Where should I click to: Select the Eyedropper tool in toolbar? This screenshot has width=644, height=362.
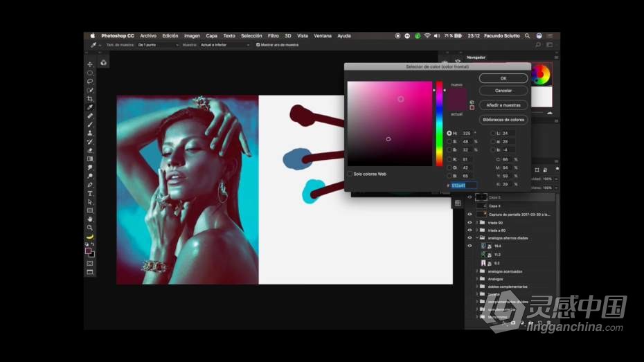pyautogui.click(x=90, y=107)
